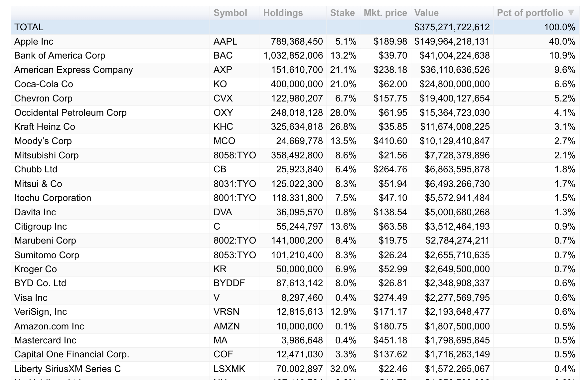Select Chubb Ltd row name
Screen dimensions: 588x380
[x=36, y=169]
